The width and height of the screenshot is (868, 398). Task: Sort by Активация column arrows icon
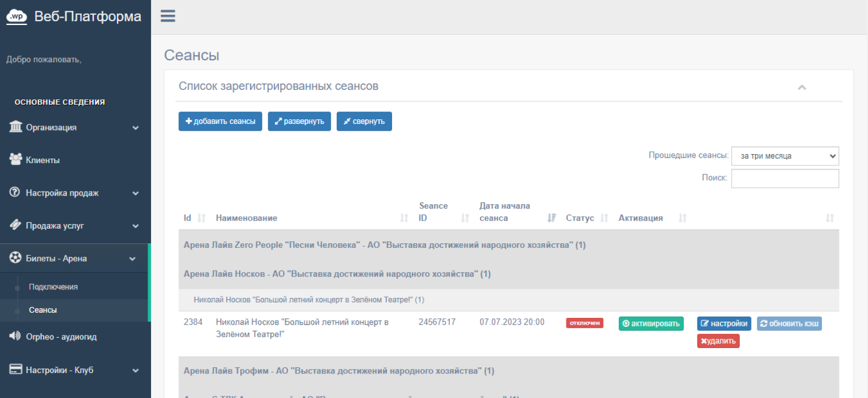[x=683, y=218]
